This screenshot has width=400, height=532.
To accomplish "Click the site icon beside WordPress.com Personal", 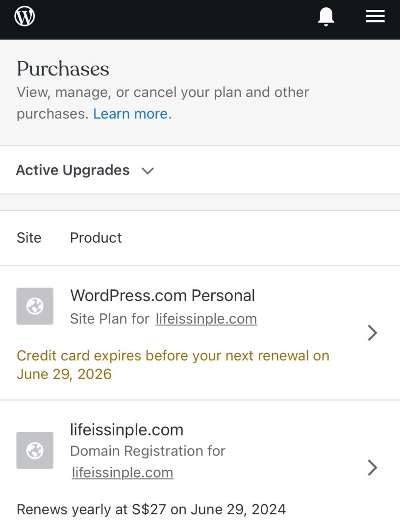I will click(x=35, y=306).
